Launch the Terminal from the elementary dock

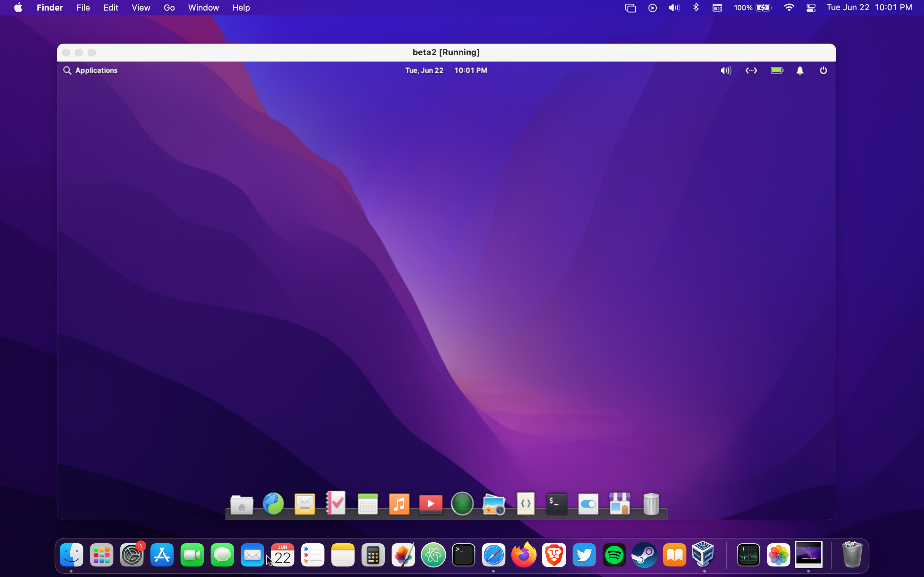pos(556,504)
